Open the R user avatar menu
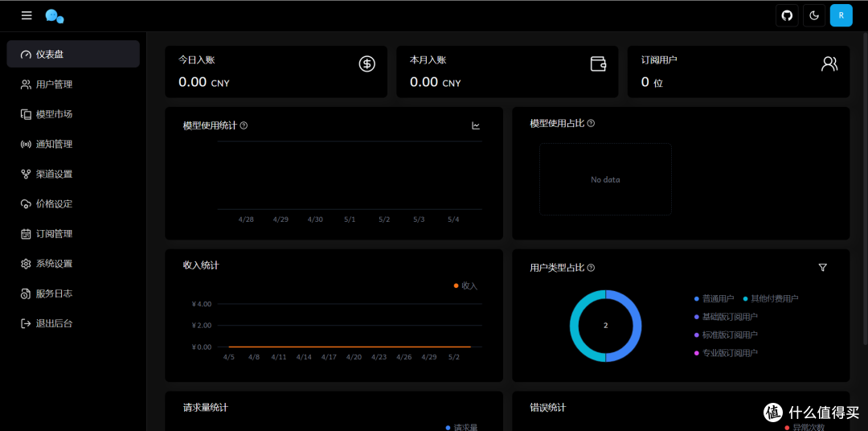This screenshot has width=868, height=431. [841, 15]
